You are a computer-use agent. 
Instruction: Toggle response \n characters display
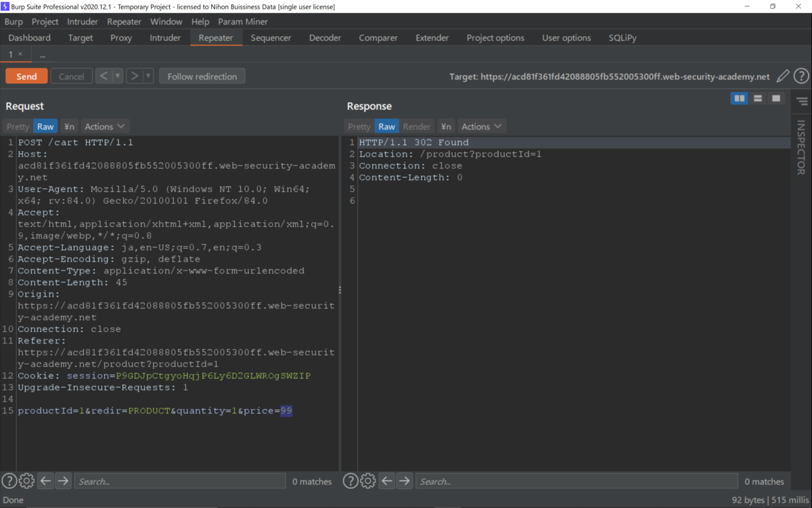tap(446, 127)
